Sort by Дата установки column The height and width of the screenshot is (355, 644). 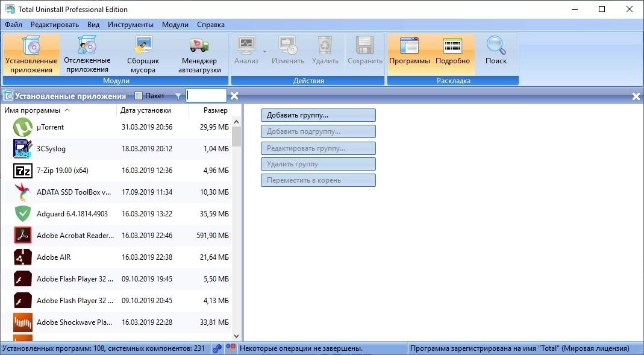[x=153, y=110]
